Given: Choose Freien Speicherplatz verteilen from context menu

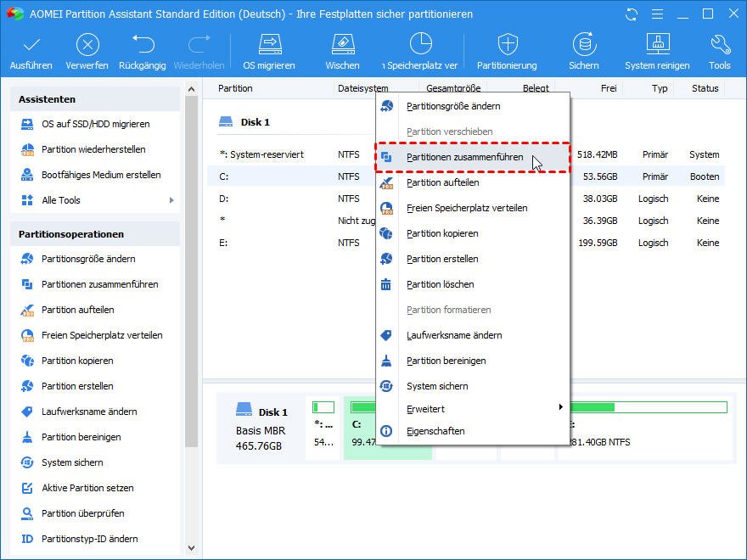Looking at the screenshot, I should coord(473,208).
